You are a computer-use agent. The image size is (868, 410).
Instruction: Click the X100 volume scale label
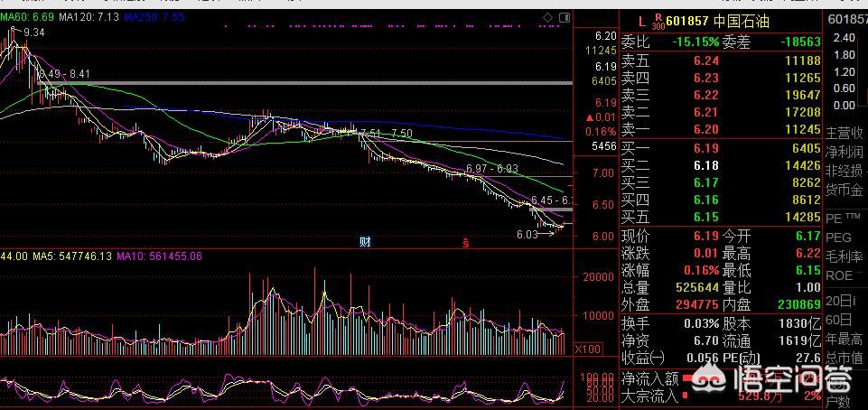589,349
